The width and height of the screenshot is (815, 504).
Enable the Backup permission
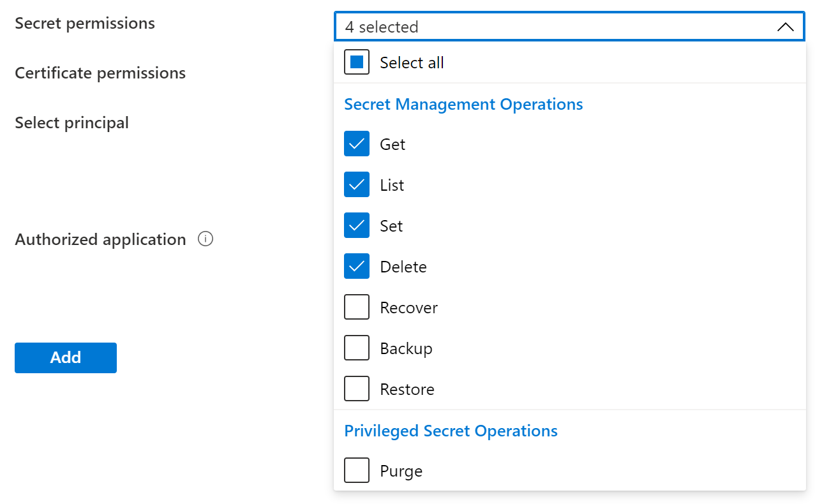pyautogui.click(x=356, y=348)
